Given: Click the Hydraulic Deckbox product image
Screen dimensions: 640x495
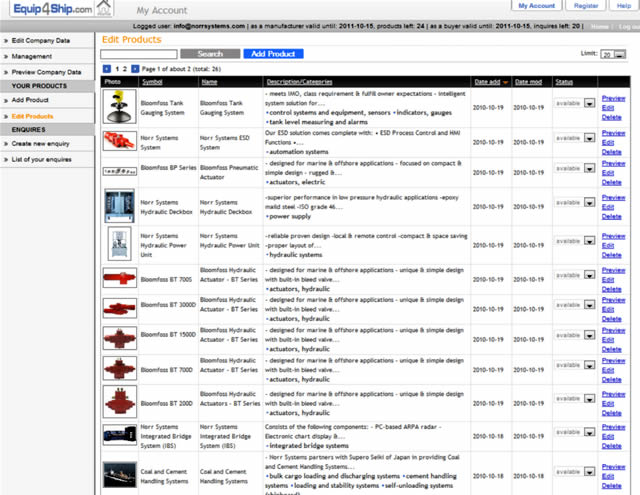Looking at the screenshot, I should pos(120,204).
